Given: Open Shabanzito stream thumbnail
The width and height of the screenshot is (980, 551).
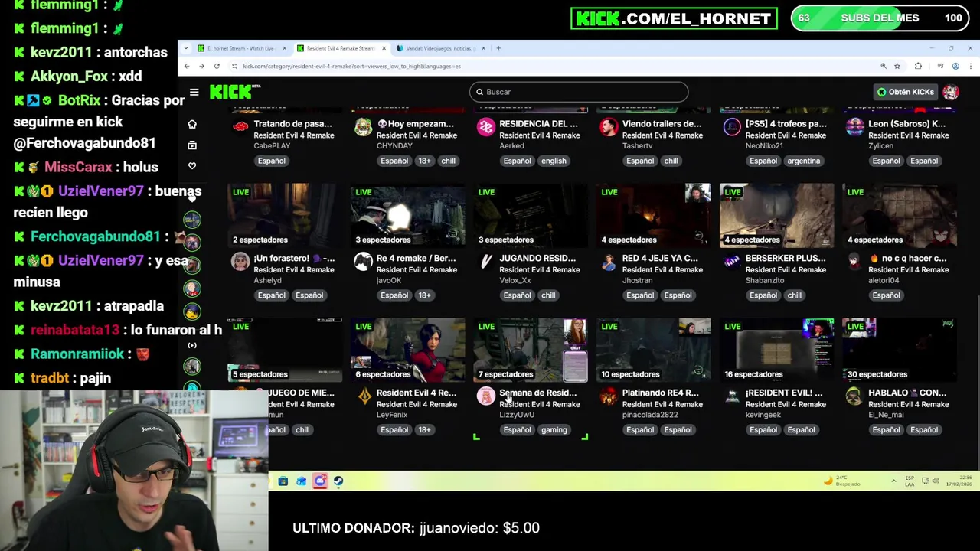Looking at the screenshot, I should pos(776,215).
